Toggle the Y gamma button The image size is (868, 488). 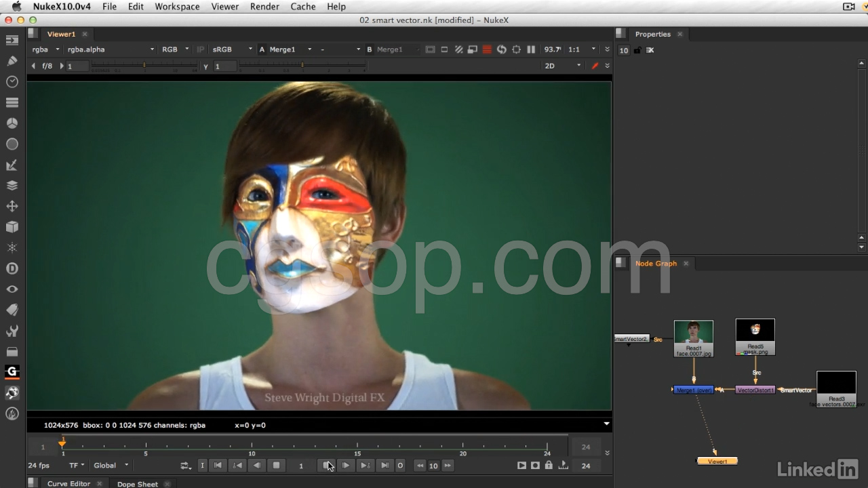point(205,66)
